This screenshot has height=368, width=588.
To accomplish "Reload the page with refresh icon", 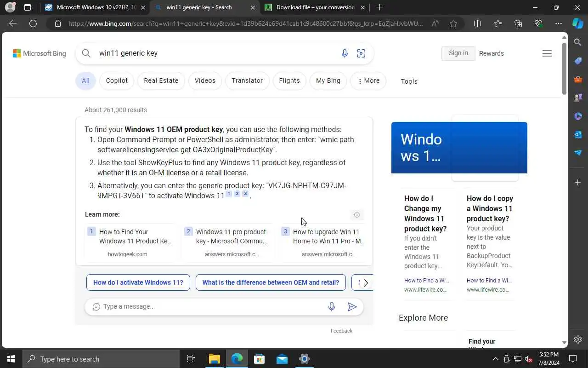I will tap(33, 23).
